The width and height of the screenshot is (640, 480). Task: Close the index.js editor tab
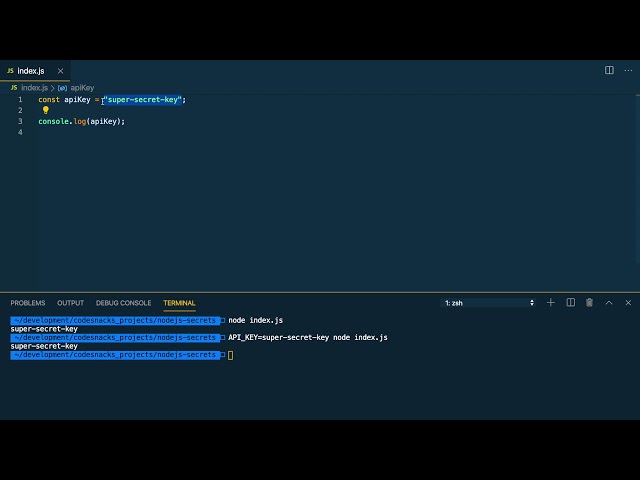pos(60,71)
